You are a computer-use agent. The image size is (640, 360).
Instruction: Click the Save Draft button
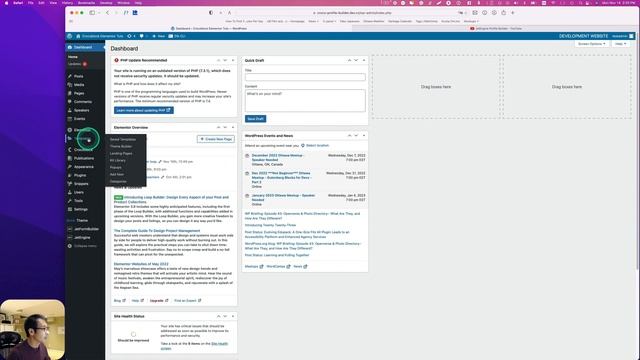coord(256,119)
